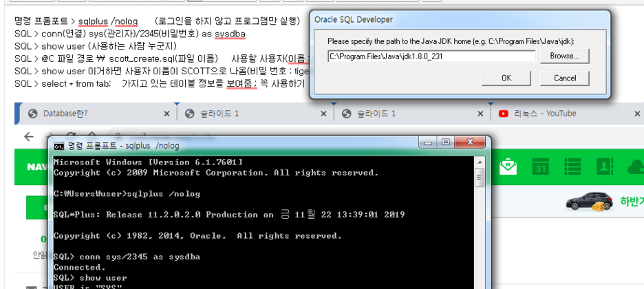Click the note line 'SQL > show user (사용하는 사람 누군지)'
Image resolution: width=644 pixels, height=289 pixels.
tap(95, 46)
